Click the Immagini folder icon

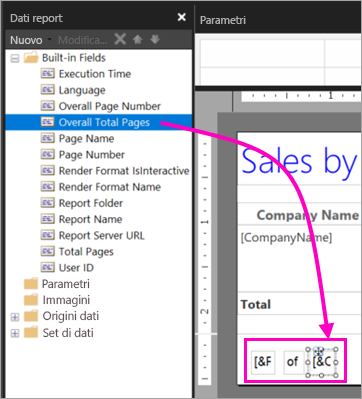click(31, 300)
